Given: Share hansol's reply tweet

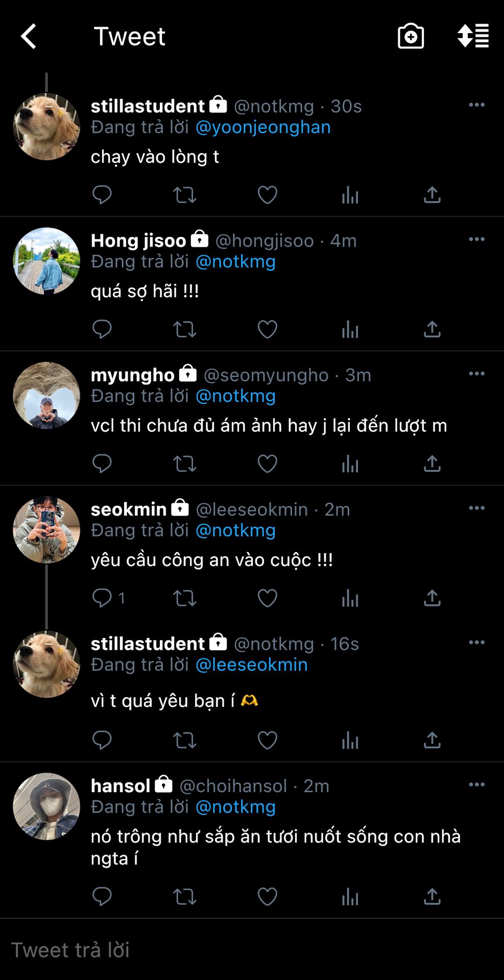Looking at the screenshot, I should click(x=432, y=897).
